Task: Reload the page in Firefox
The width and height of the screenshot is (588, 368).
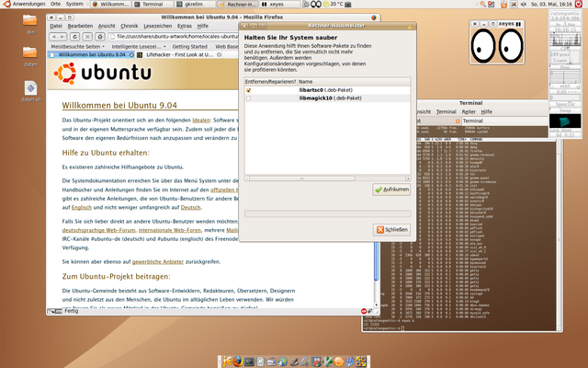Action: pyautogui.click(x=74, y=37)
